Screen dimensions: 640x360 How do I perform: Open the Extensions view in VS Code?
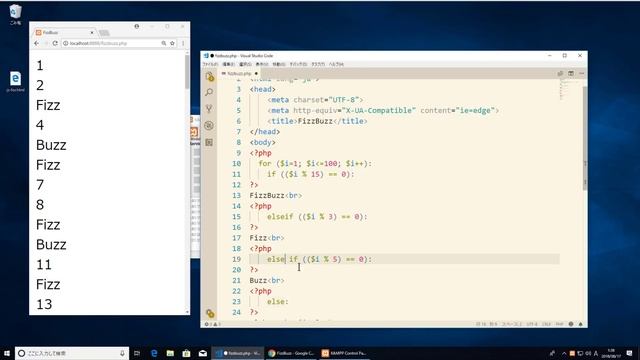[x=209, y=142]
